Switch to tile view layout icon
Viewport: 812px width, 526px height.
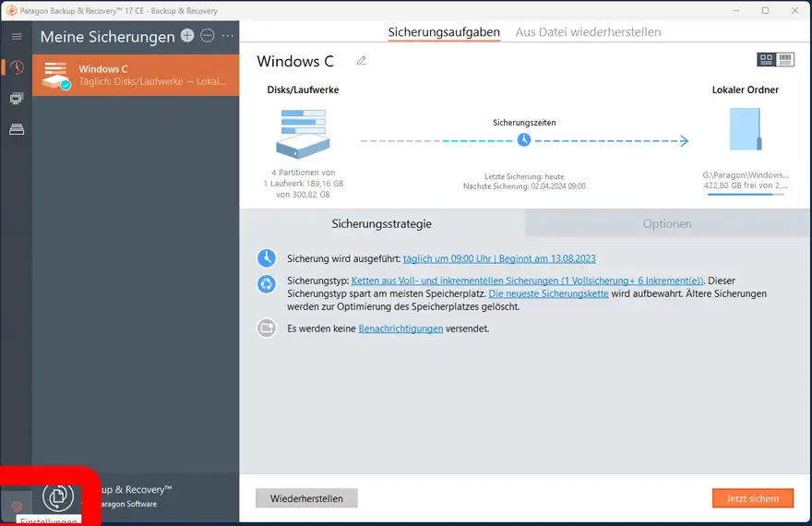click(766, 59)
